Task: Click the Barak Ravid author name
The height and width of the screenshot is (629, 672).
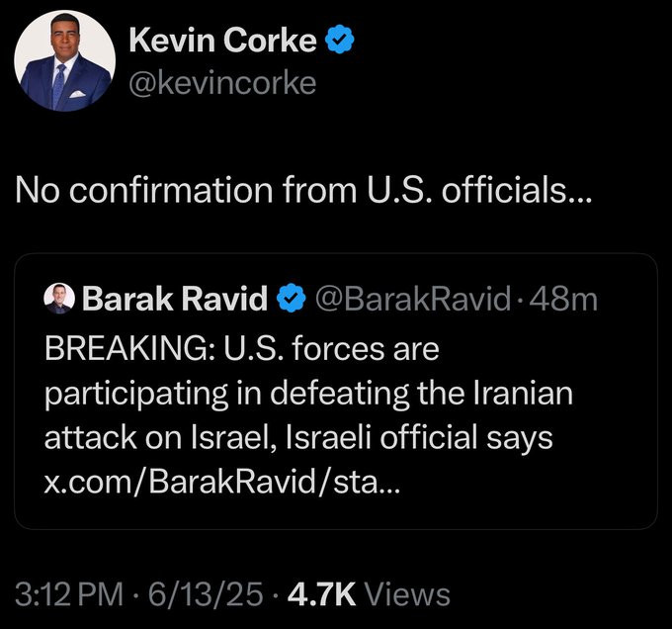Action: (x=176, y=298)
